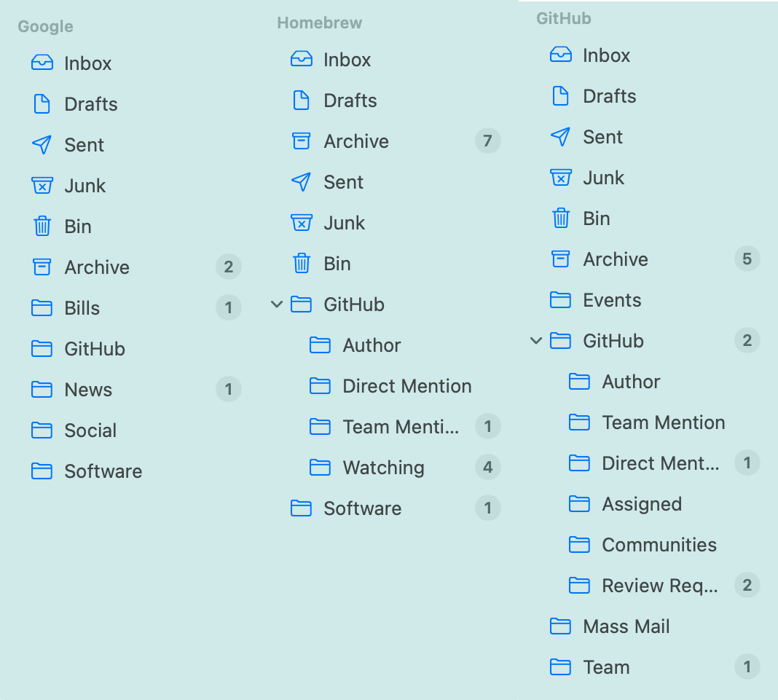Click the Archive unread badge 7 in Homebrew
778x700 pixels.
(x=488, y=141)
